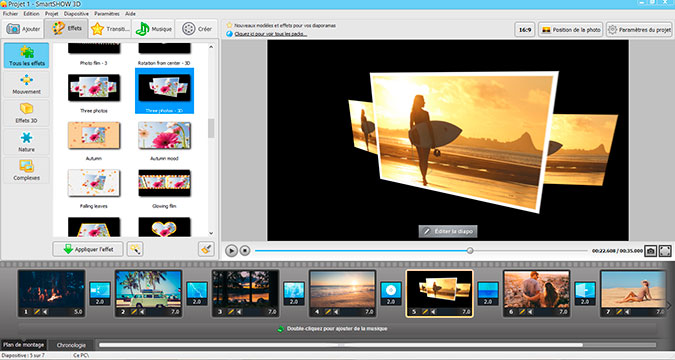
Task: Click the disc transition after slide 4
Action: tap(391, 290)
